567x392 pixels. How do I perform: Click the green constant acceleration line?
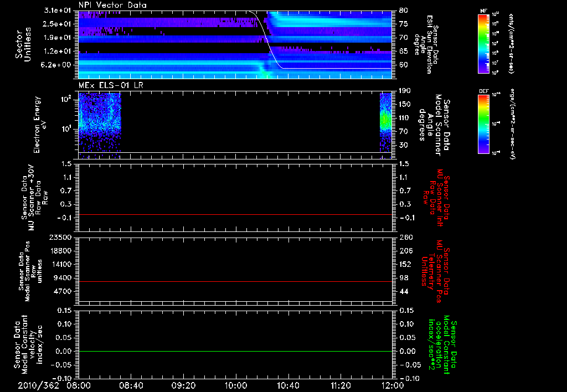[235, 351]
